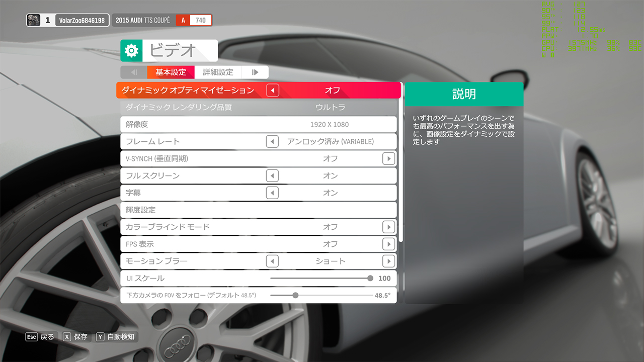This screenshot has width=644, height=362.
Task: Select the 解像度 row
Action: [259, 124]
